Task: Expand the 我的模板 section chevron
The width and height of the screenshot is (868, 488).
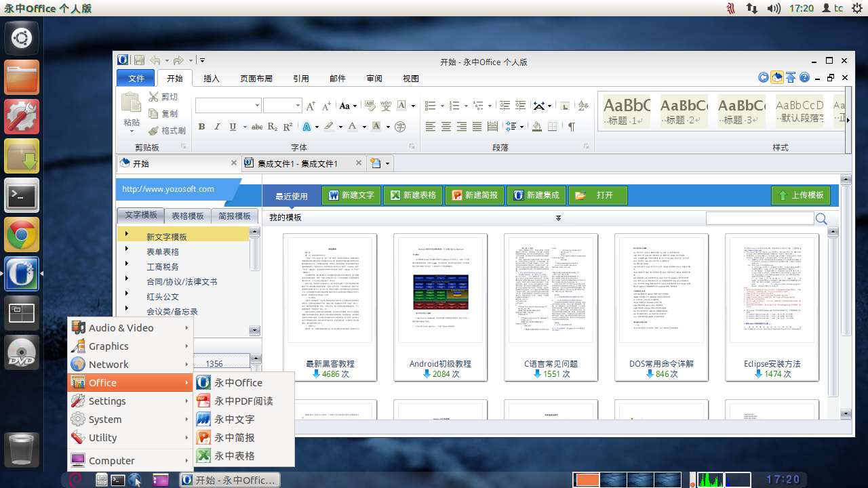Action: tap(558, 218)
